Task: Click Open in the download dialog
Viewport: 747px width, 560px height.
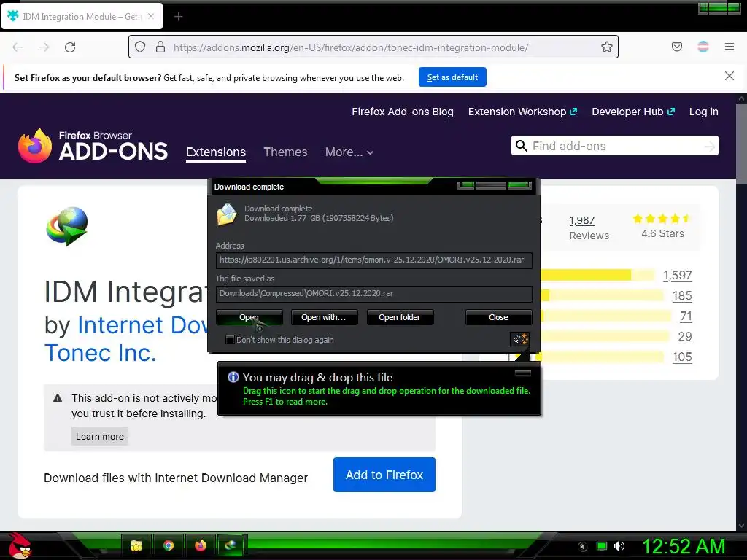Action: pyautogui.click(x=249, y=317)
